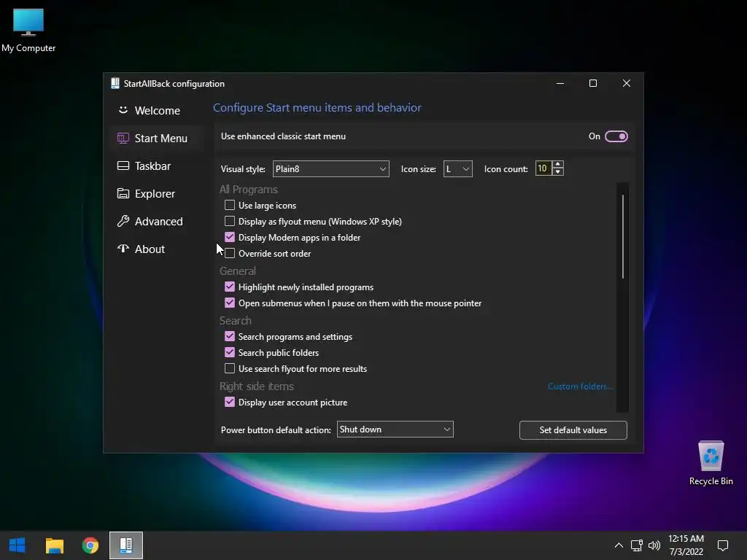Open the Custom folders link
Image resolution: width=747 pixels, height=560 pixels.
click(x=580, y=386)
